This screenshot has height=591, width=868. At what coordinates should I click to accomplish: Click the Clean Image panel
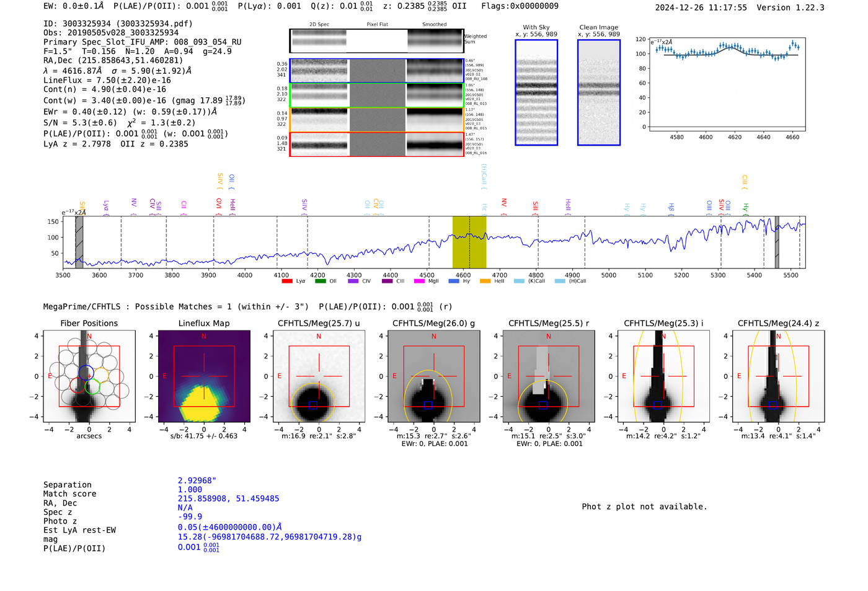(x=599, y=92)
